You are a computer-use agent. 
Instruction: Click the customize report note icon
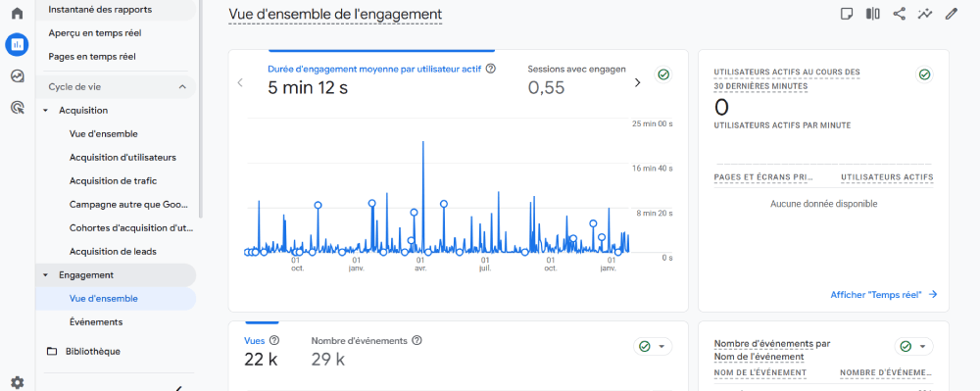pyautogui.click(x=847, y=14)
